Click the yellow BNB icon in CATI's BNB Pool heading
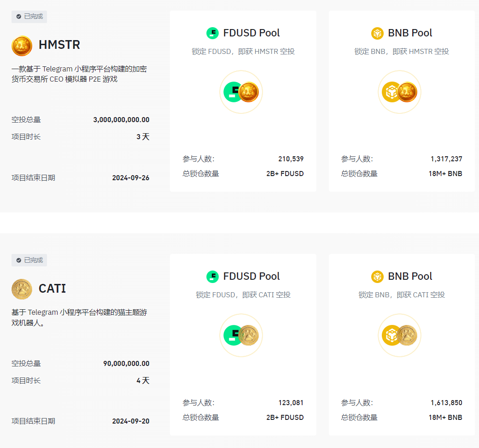 (x=377, y=277)
